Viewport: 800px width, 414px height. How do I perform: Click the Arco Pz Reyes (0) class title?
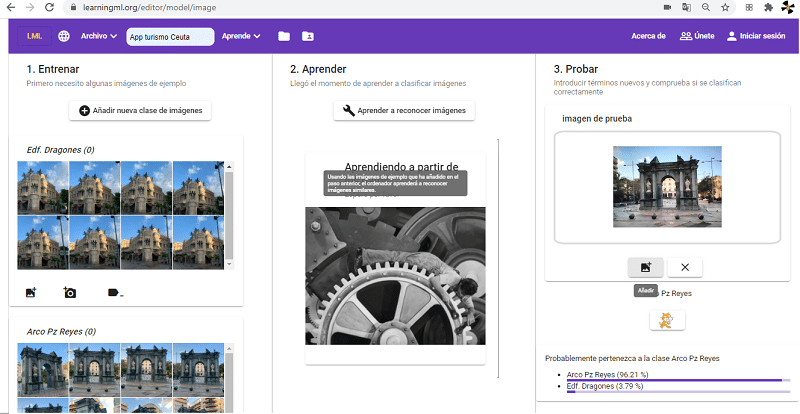tap(61, 332)
